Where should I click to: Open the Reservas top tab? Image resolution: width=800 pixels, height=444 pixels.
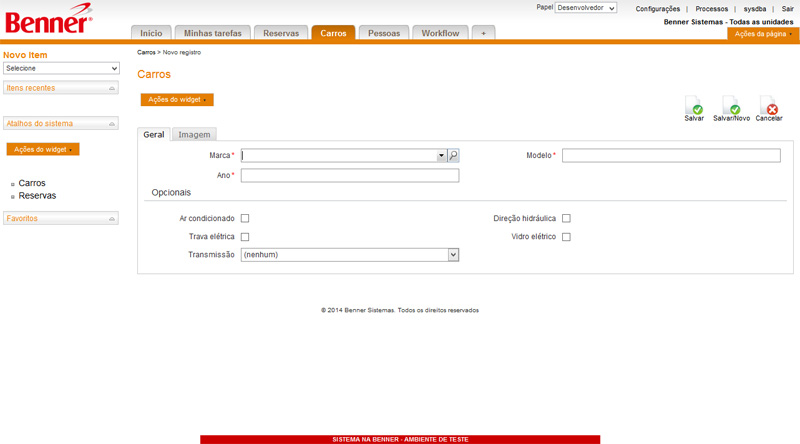pyautogui.click(x=281, y=33)
